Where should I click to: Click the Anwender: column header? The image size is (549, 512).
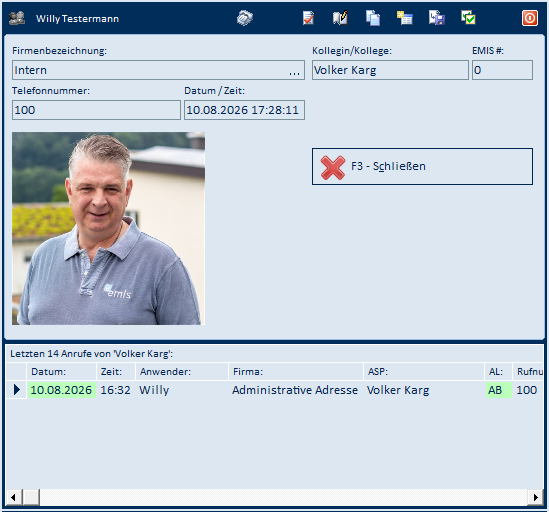pos(182,372)
